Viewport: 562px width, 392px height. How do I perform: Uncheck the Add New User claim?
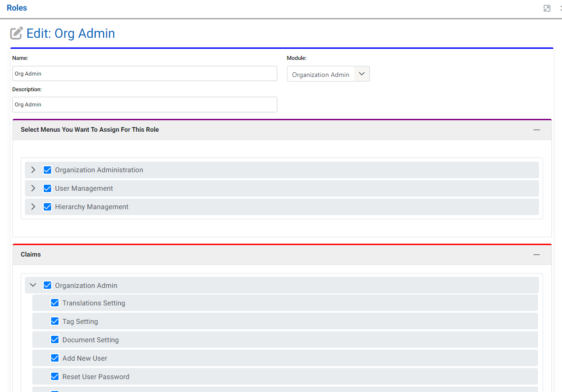(x=55, y=358)
